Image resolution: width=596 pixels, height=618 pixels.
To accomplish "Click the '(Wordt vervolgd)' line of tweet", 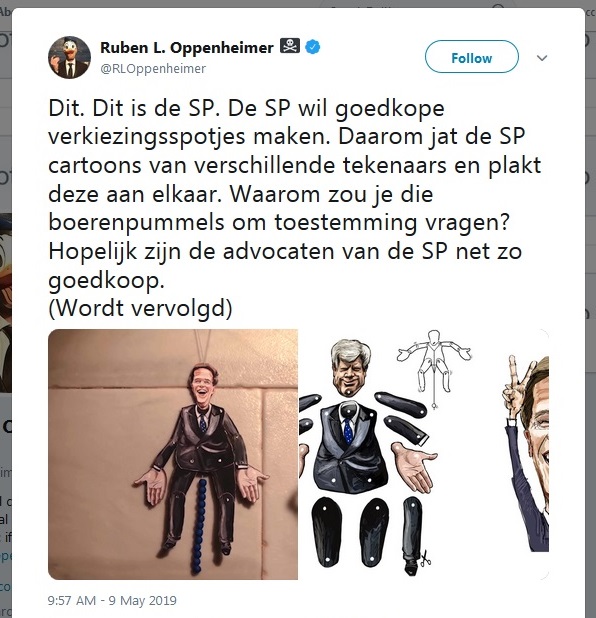I will 140,308.
